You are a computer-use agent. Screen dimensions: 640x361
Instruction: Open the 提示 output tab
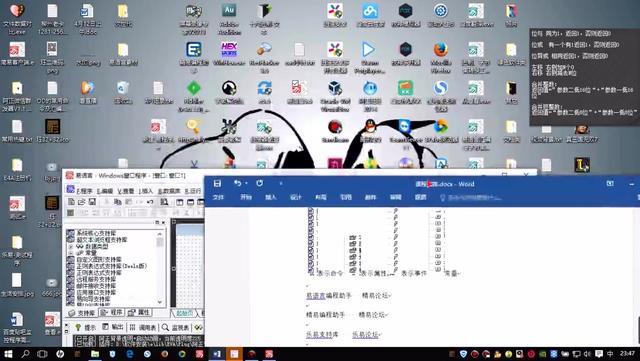(x=86, y=328)
